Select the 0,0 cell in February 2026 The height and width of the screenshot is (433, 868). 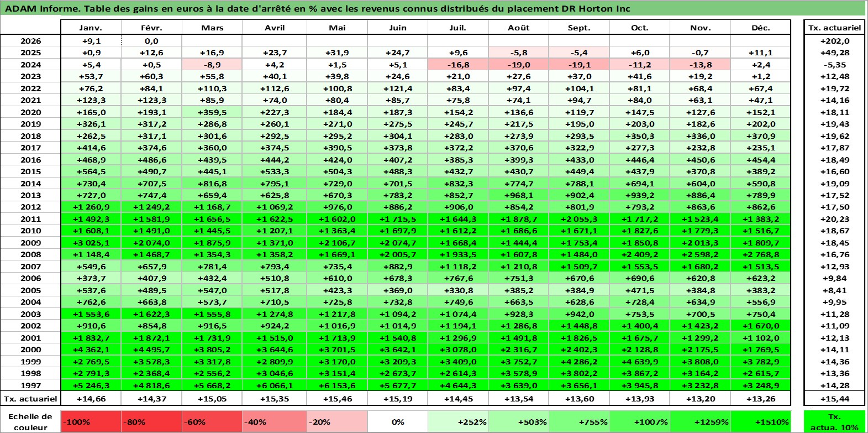point(151,41)
